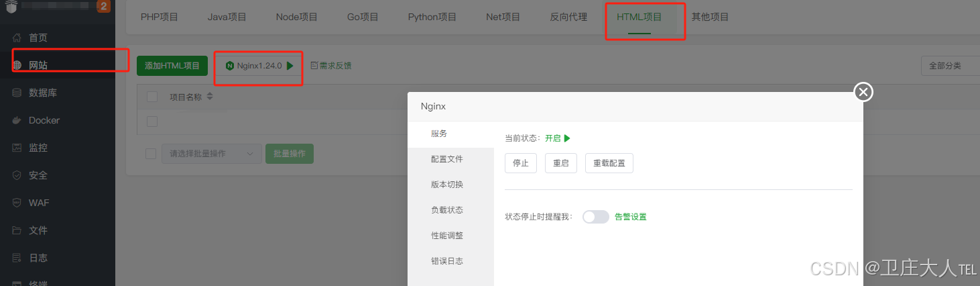Click the monitor icon beside 监控
The height and width of the screenshot is (286, 980).
[17, 148]
